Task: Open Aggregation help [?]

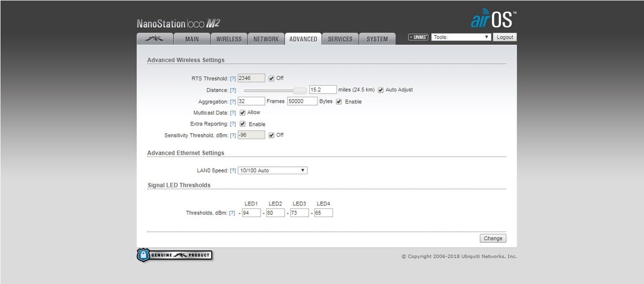Action: coord(233,102)
